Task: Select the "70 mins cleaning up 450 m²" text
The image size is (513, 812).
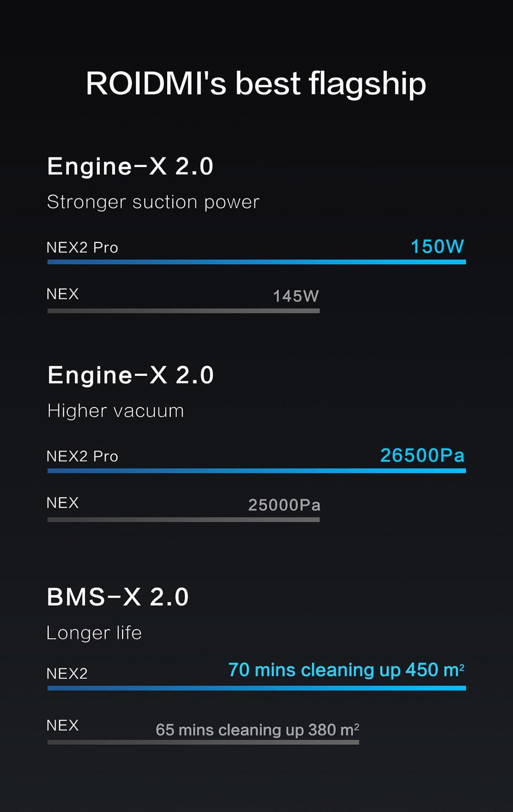Action: [346, 670]
